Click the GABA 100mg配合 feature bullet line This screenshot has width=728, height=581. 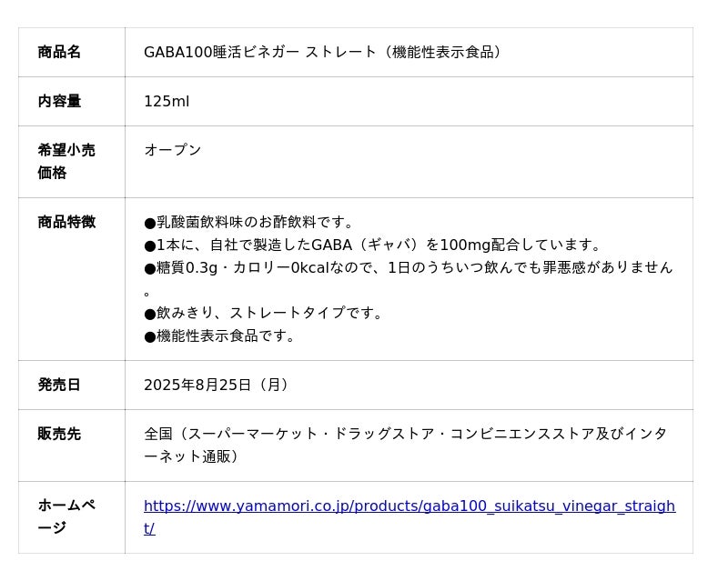pos(374,245)
